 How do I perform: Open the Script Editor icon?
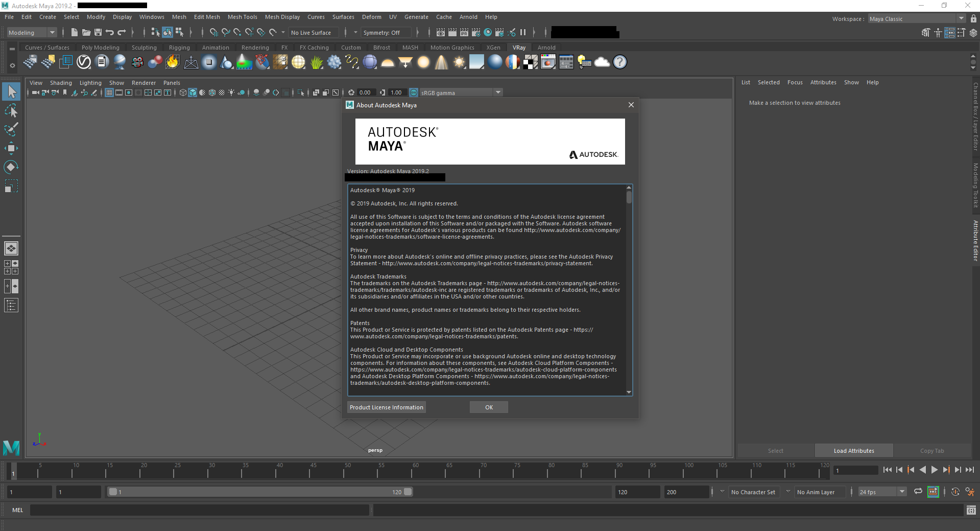(971, 510)
